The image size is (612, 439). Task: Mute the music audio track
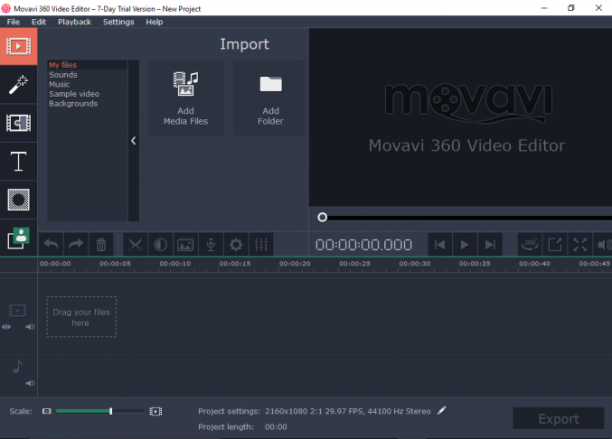click(30, 383)
